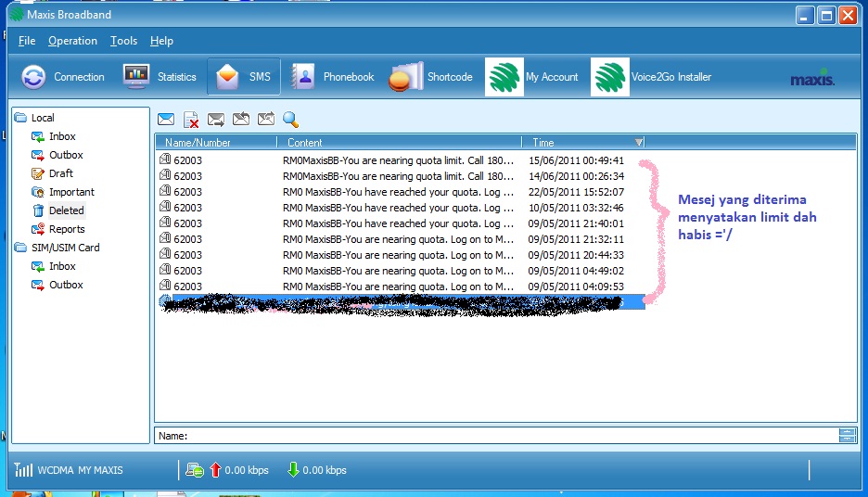Select the SMS envelope icon
Screen dimensions: 868x497
point(227,77)
